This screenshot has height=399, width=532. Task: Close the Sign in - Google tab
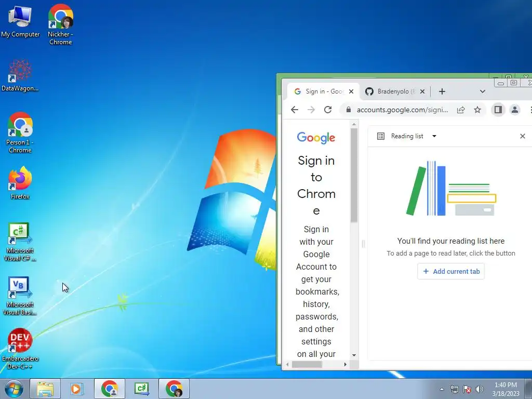[x=351, y=91]
